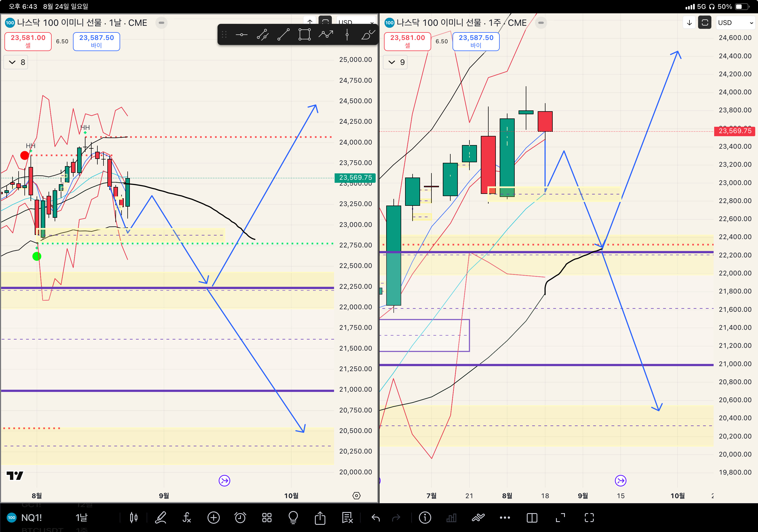Open the USD currency dropdown on right chart

[x=735, y=22]
